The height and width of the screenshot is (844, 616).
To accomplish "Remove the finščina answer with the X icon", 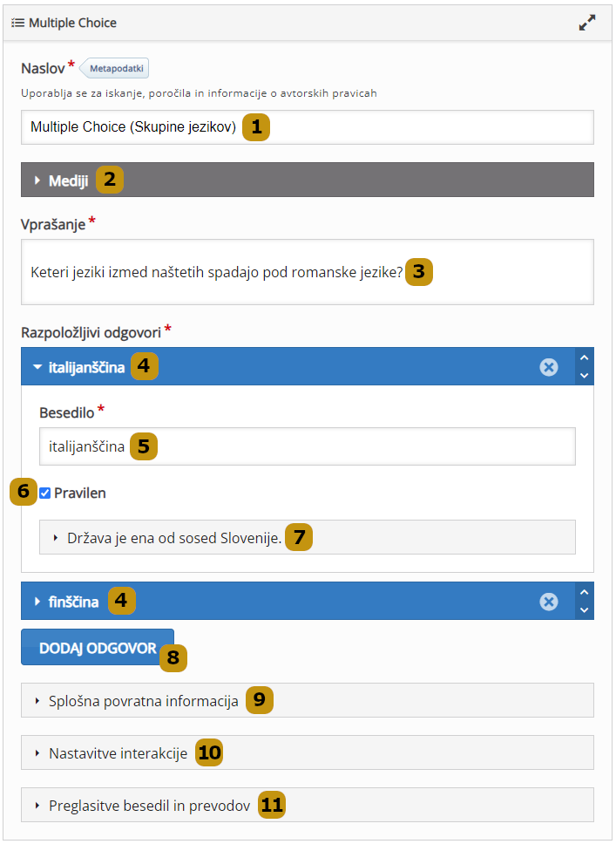I will 548,601.
